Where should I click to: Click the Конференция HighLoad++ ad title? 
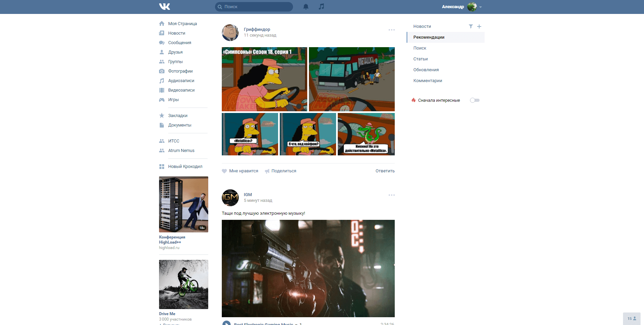click(x=172, y=240)
